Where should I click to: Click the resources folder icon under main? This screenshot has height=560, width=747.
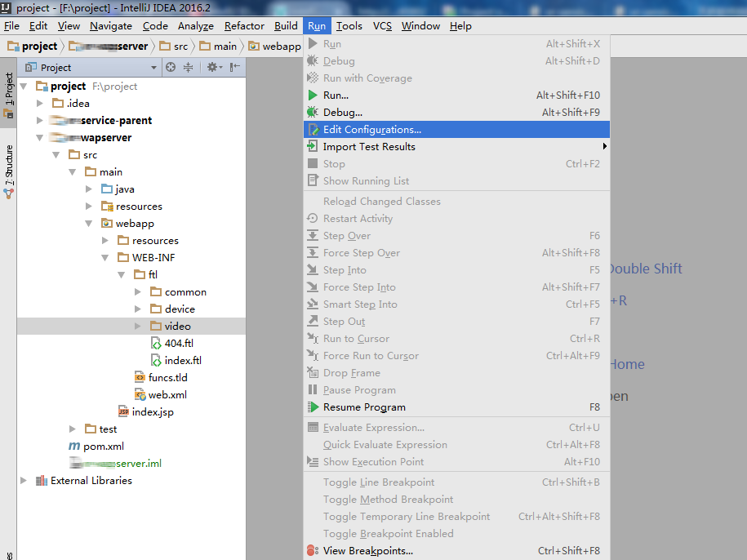(107, 207)
